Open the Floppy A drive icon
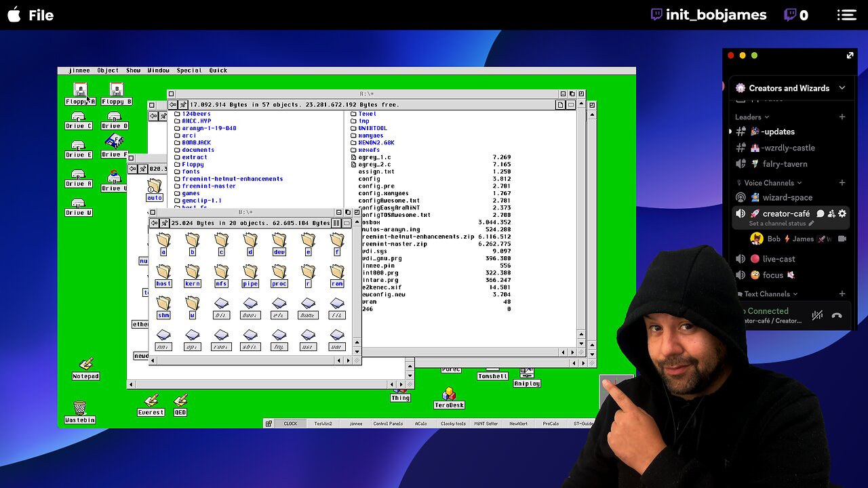The height and width of the screenshot is (488, 868). 80,94
